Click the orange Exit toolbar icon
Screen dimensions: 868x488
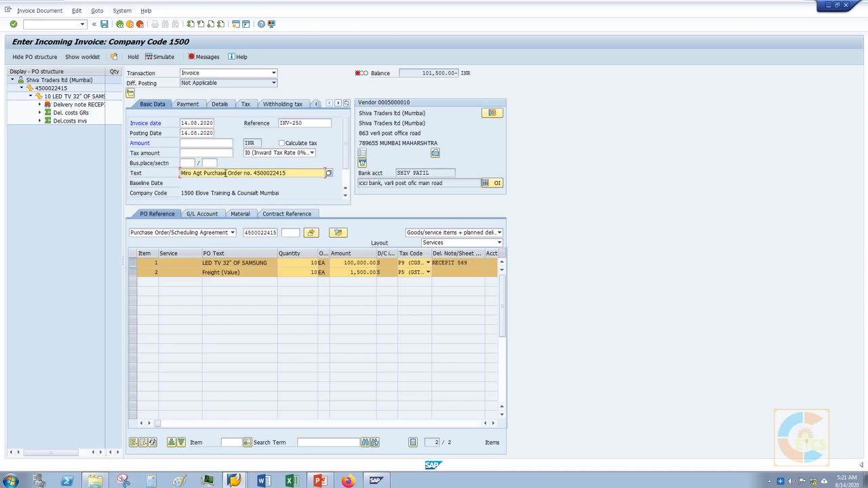pos(130,24)
